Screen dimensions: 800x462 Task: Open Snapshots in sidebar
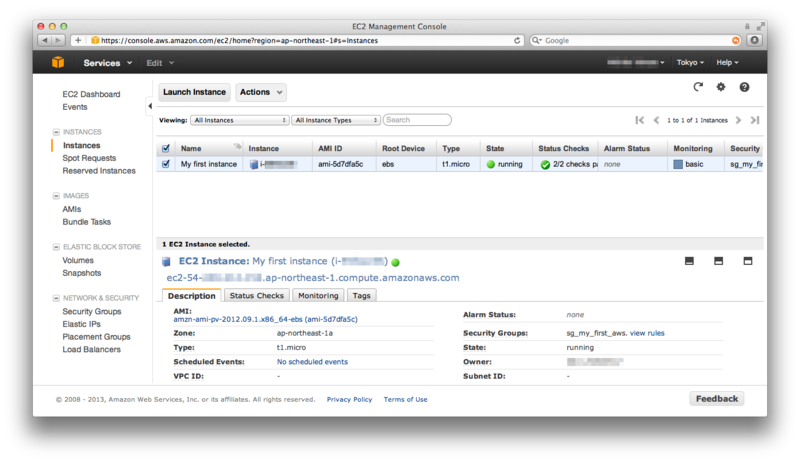tap(82, 273)
